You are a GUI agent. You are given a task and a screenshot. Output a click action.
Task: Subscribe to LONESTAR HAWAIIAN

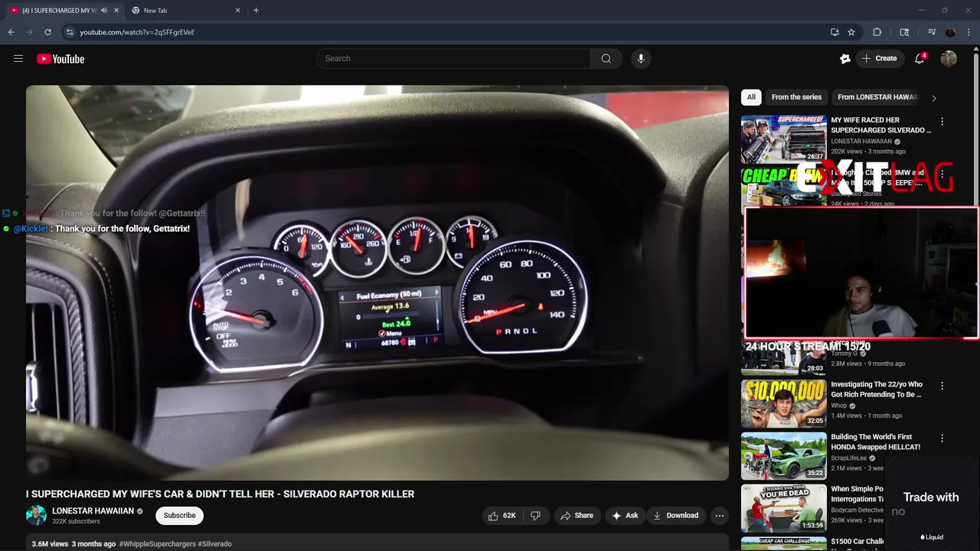[180, 516]
